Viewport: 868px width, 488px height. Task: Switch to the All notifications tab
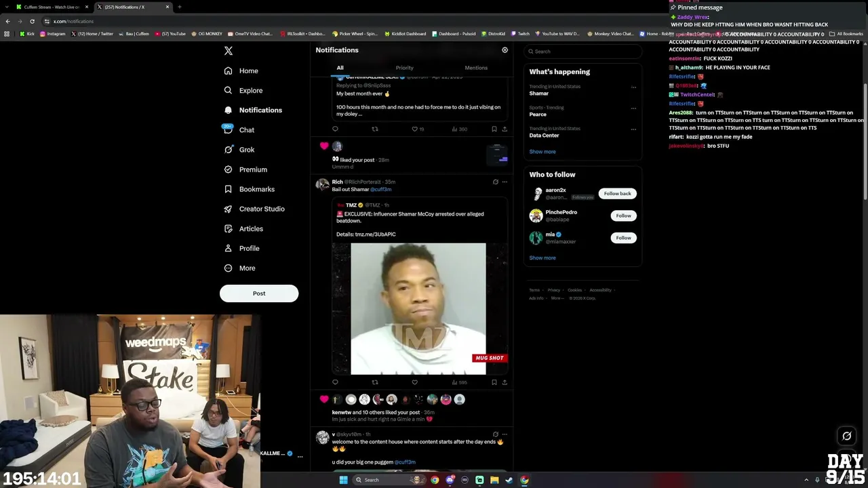tap(340, 68)
